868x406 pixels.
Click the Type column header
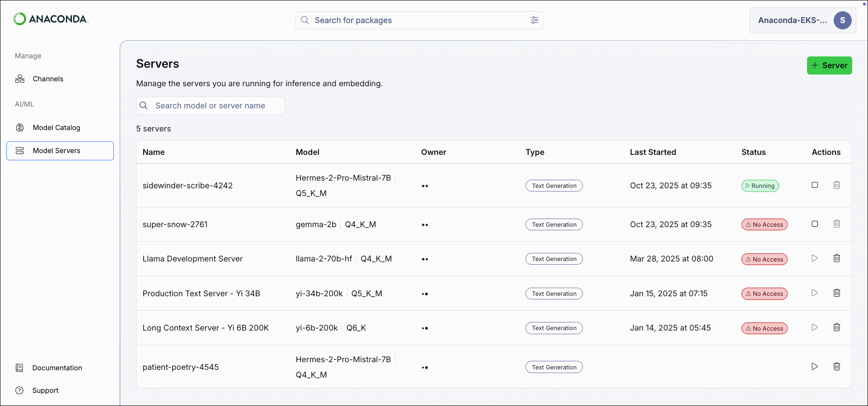click(535, 152)
